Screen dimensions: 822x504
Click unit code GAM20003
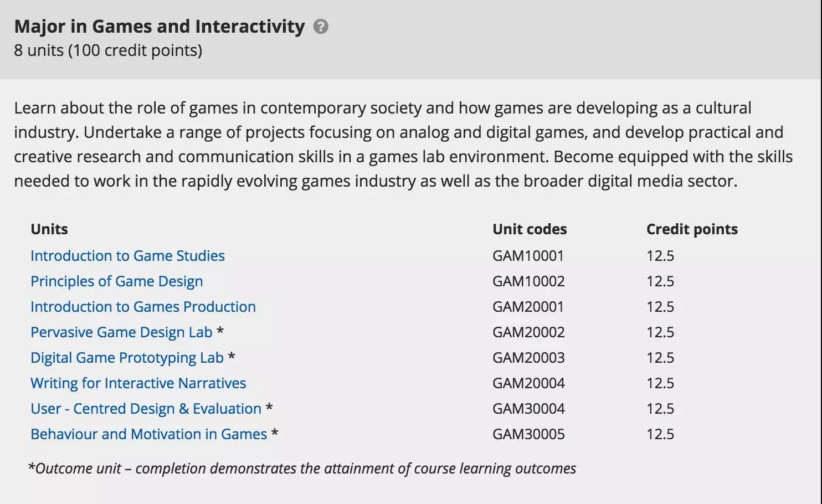pos(528,358)
